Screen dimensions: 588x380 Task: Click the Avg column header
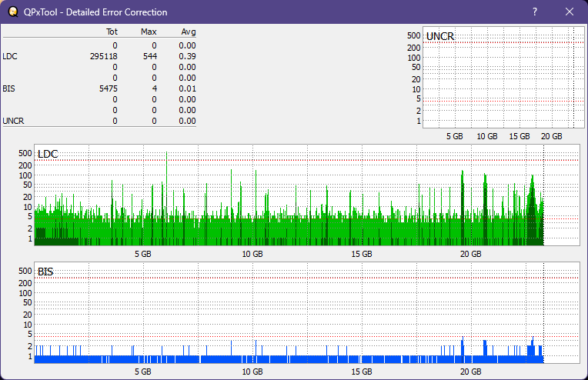point(189,32)
